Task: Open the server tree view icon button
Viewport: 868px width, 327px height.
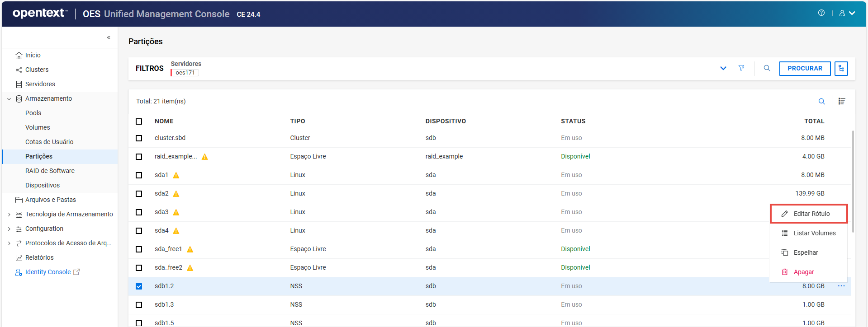Action: 841,68
